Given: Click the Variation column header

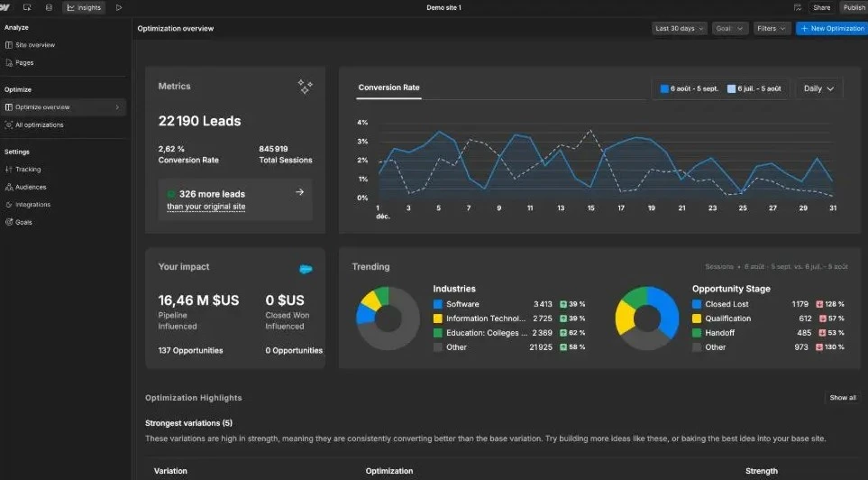Looking at the screenshot, I should pos(170,471).
